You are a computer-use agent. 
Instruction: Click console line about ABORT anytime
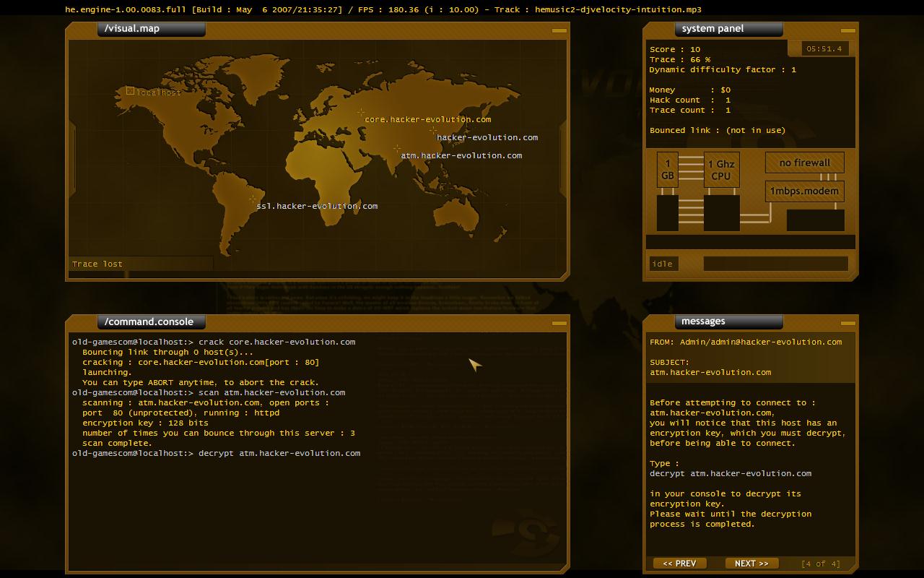coord(201,382)
